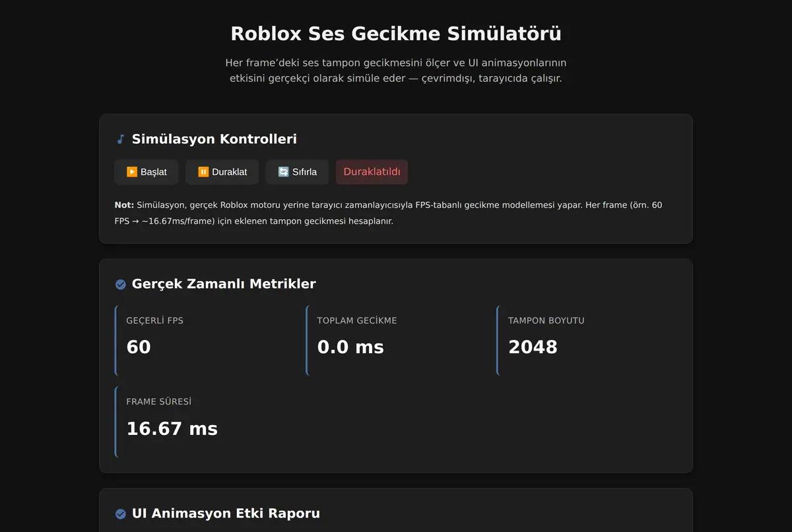Click the frame duration value 16.67 ms
Viewport: 792px width, 532px height.
[x=172, y=428]
